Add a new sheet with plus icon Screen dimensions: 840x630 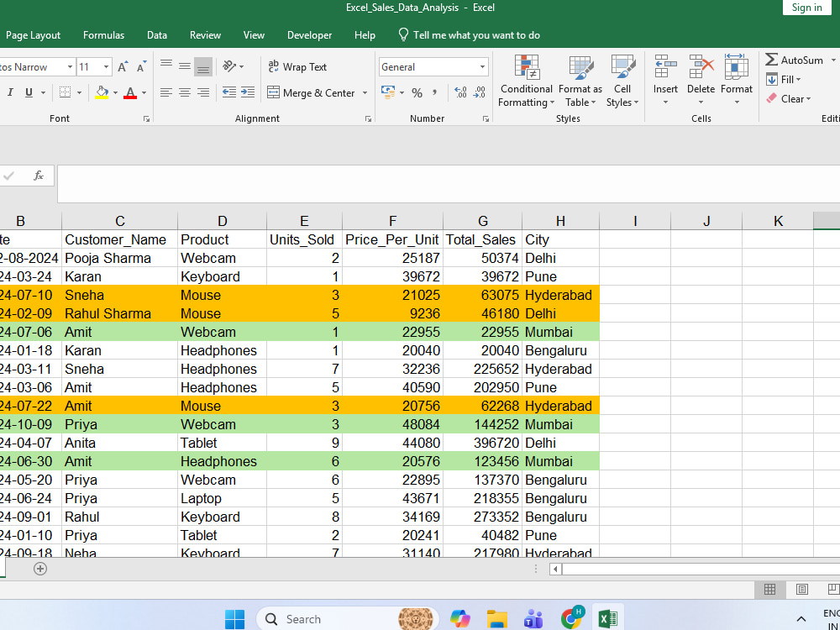pos(40,569)
